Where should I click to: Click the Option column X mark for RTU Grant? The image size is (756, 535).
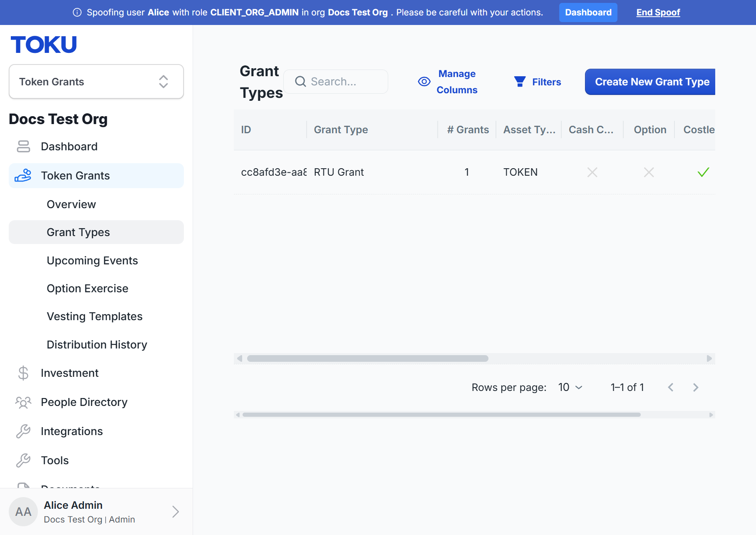649,172
